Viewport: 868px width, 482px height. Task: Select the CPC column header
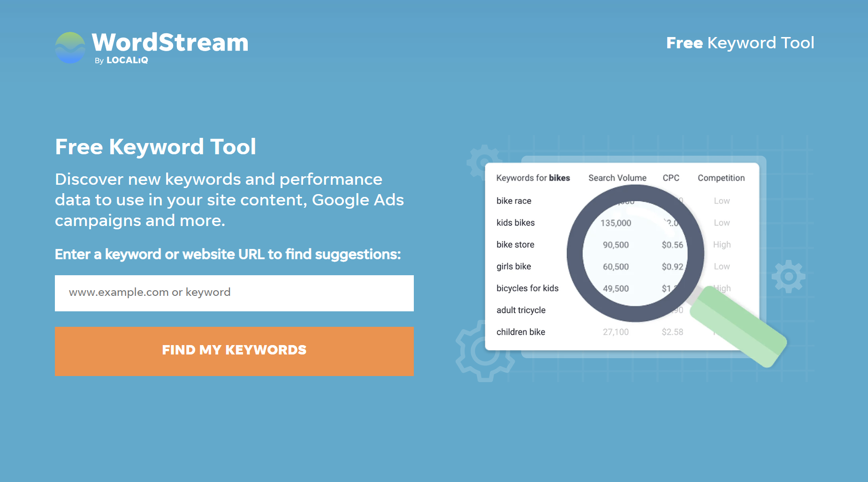click(x=671, y=178)
